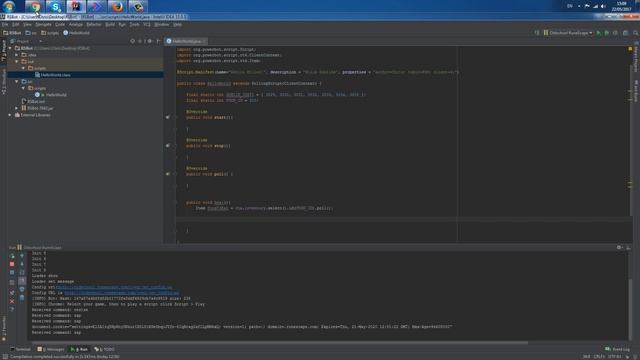This screenshot has width=640, height=360.
Task: Select RSBot.iml file in tree
Action: (x=33, y=101)
